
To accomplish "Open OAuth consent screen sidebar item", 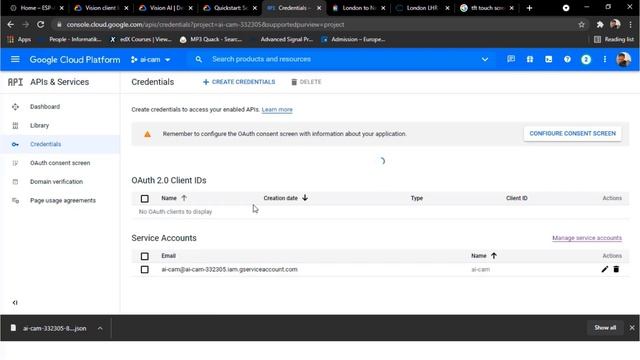I will pos(60,163).
